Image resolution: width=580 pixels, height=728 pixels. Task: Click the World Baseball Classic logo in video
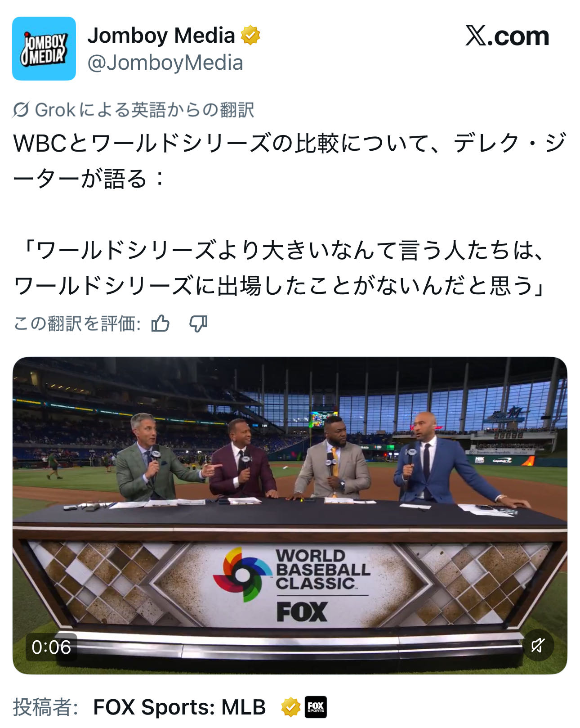(x=292, y=575)
